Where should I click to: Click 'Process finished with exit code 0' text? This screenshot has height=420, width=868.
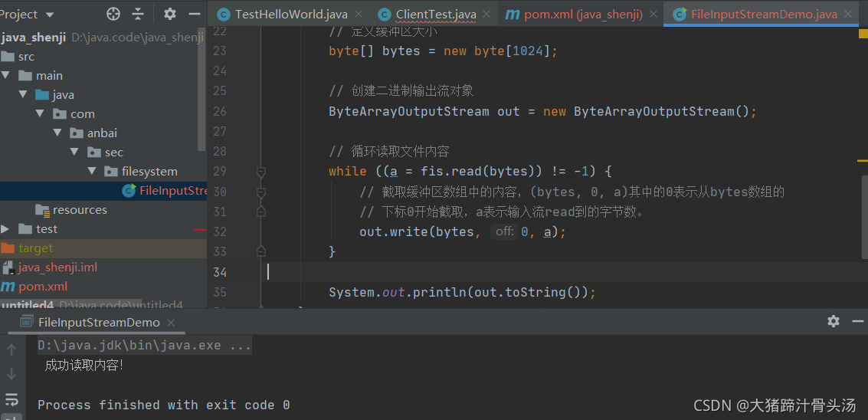pyautogui.click(x=164, y=405)
